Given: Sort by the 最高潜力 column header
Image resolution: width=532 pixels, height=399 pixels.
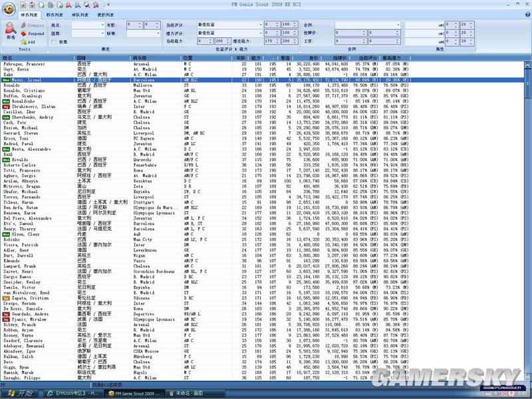Looking at the screenshot, I should click(395, 58).
